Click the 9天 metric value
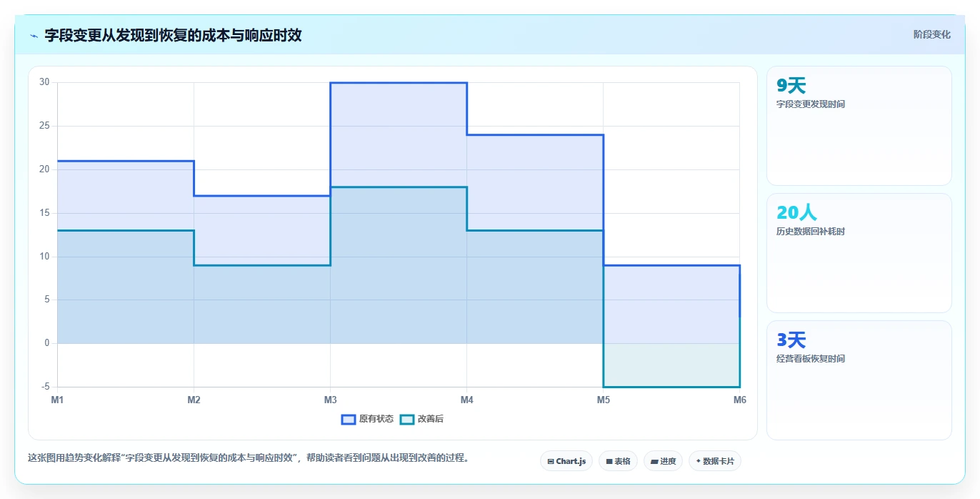The width and height of the screenshot is (980, 499). (x=791, y=86)
